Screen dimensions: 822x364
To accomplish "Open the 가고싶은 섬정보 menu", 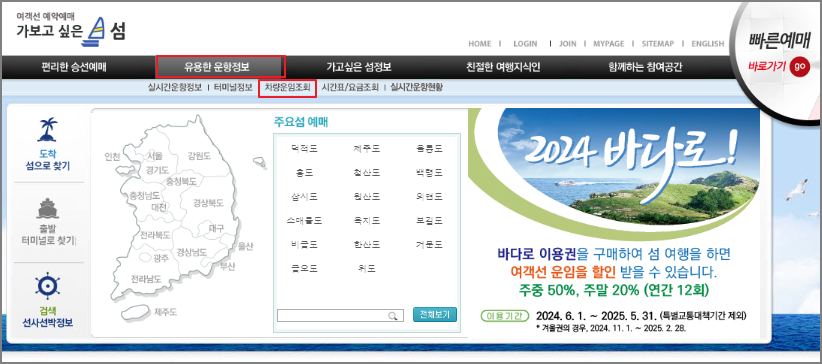I will pos(359,67).
